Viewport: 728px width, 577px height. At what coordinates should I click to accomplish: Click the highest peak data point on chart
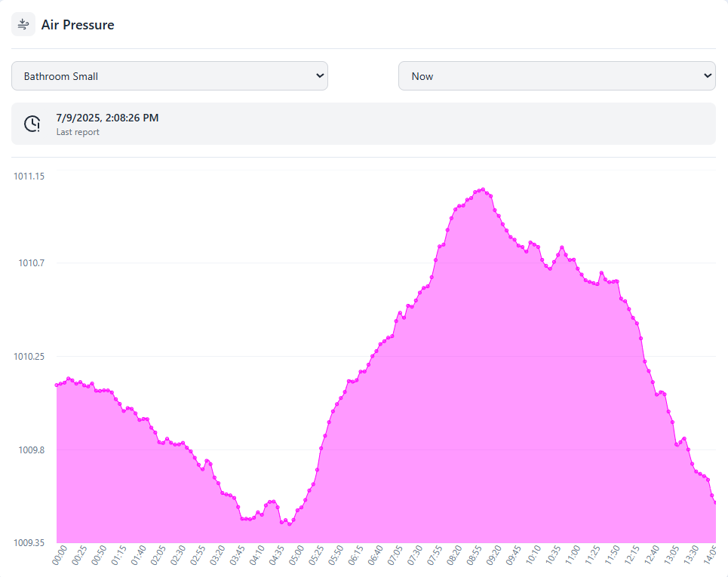tap(482, 190)
